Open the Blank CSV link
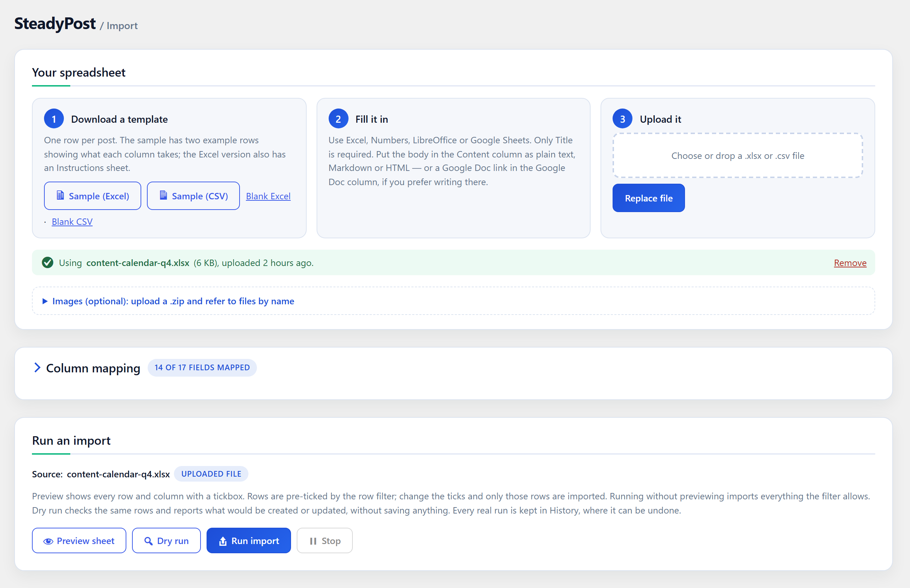Viewport: 910px width, 588px height. click(72, 222)
